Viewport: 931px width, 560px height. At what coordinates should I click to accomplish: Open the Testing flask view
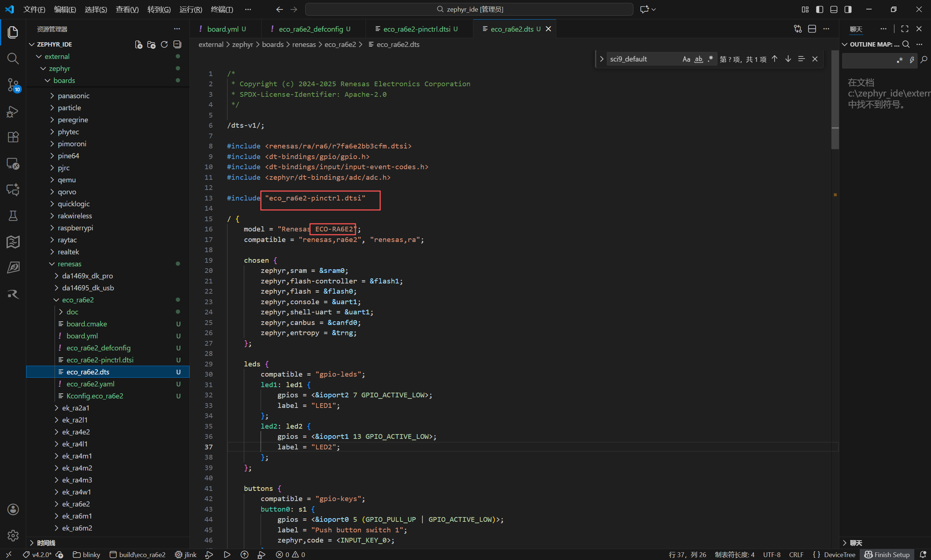[13, 216]
